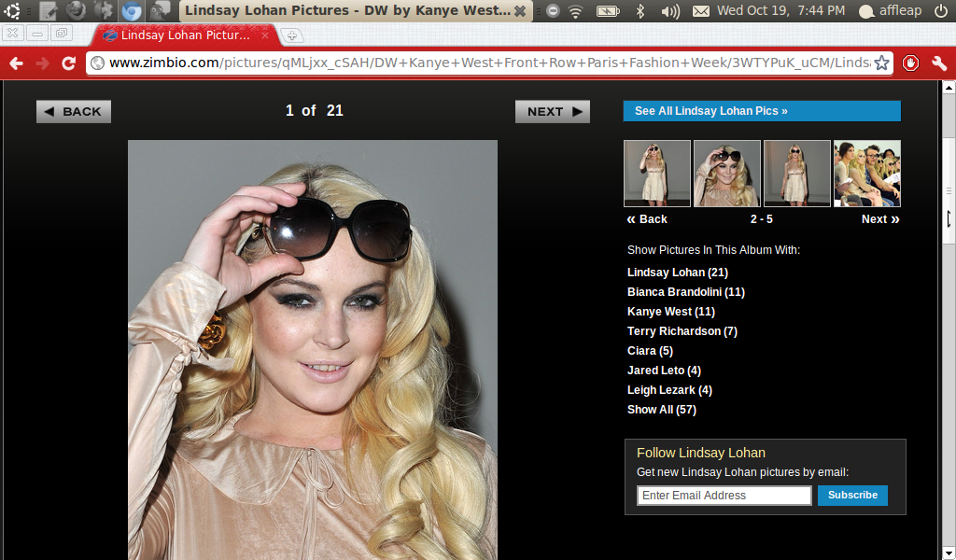Launch Firefox from the top panel

coord(76,10)
